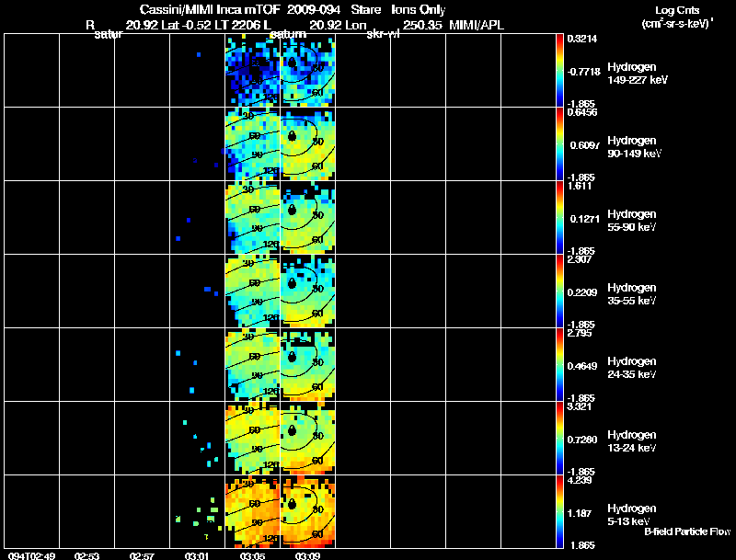Image resolution: width=736 pixels, height=560 pixels.
Task: Click the Hydrogen 90-149 keV color bar
Action: [x=559, y=144]
